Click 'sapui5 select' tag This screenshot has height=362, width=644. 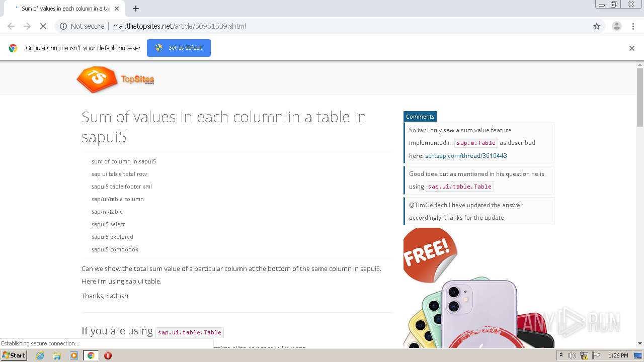tap(108, 224)
